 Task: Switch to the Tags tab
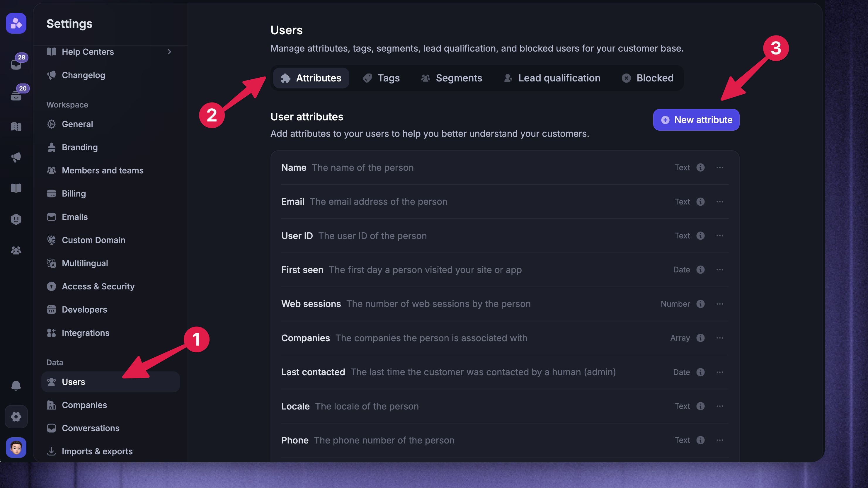coord(381,78)
